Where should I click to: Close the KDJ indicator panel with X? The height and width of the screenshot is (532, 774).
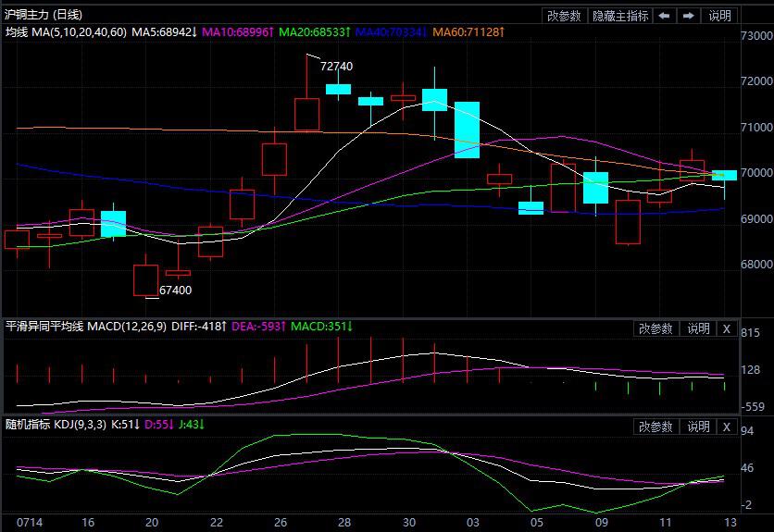click(x=726, y=427)
